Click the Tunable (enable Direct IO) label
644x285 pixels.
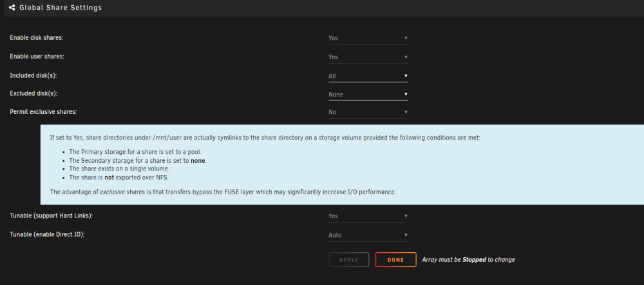(47, 235)
